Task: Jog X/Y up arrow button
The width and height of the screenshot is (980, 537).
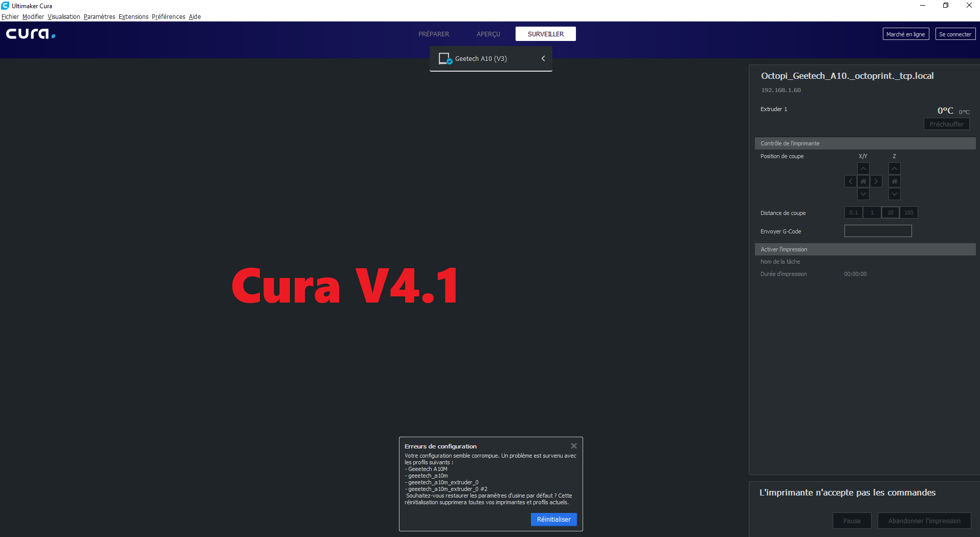Action: point(863,168)
